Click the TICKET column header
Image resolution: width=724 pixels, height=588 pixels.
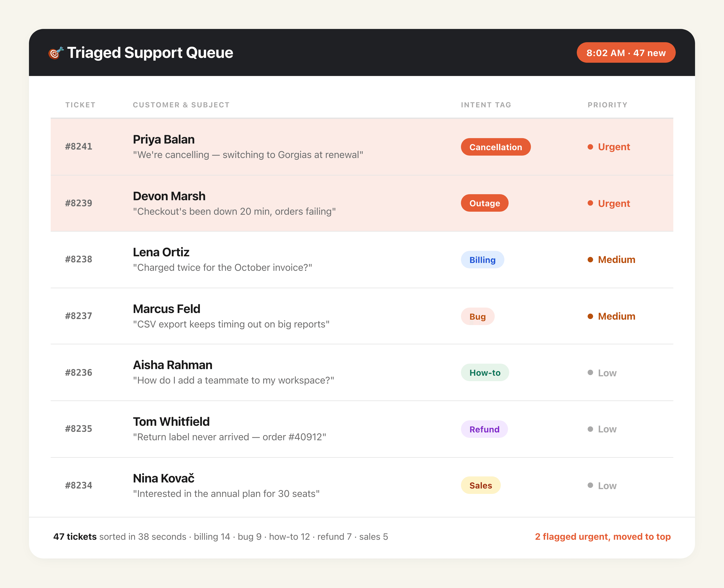point(80,105)
